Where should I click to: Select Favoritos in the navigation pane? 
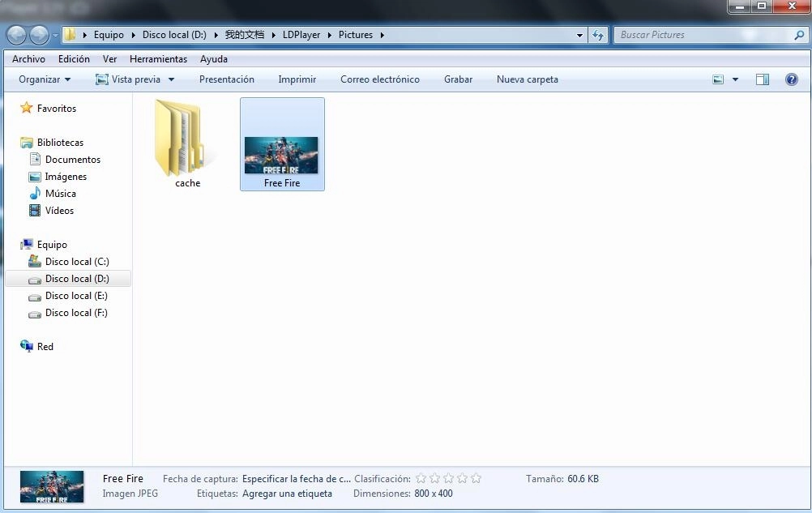[48, 108]
